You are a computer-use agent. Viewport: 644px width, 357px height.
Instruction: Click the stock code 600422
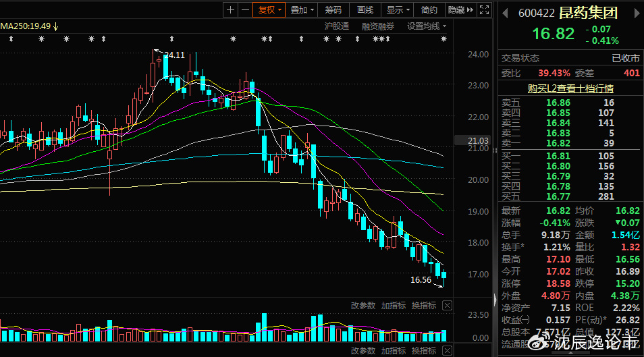coord(537,13)
